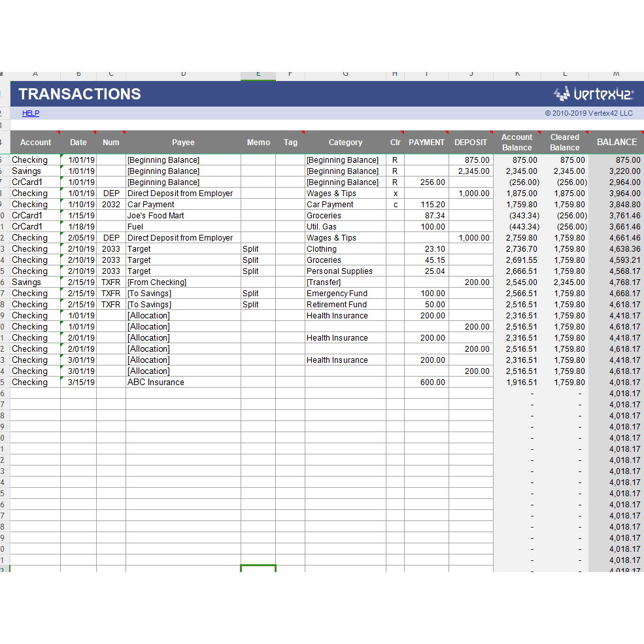Click the green-outlined active cell in column E
The image size is (644, 644).
[258, 569]
